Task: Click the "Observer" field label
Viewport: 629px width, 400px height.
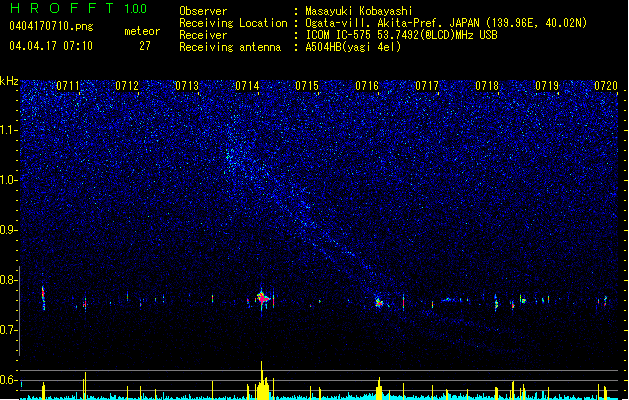Action: tap(203, 11)
